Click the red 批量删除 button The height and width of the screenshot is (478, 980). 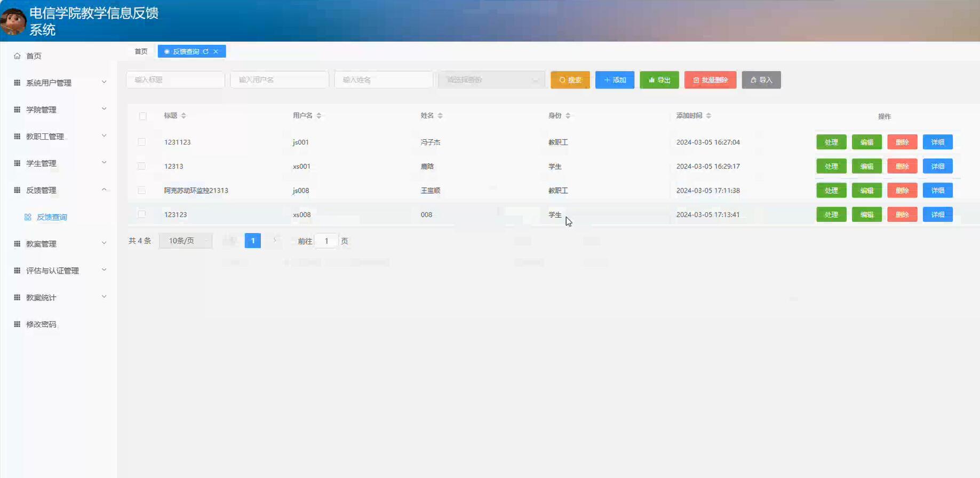[710, 80]
